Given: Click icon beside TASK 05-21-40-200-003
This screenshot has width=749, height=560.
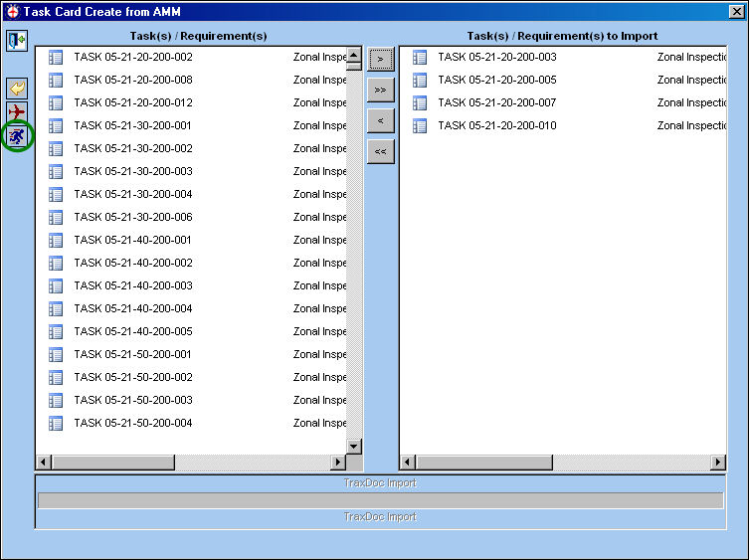Looking at the screenshot, I should pyautogui.click(x=56, y=286).
